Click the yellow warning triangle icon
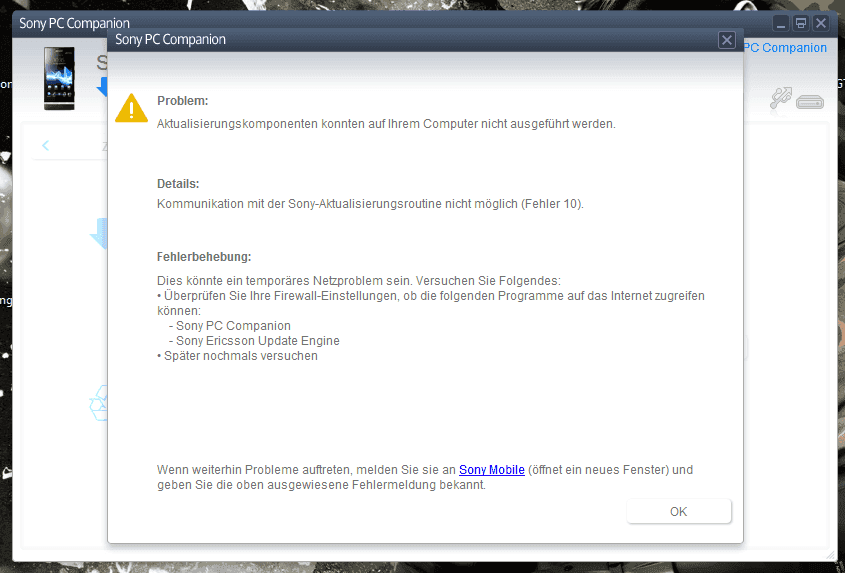The height and width of the screenshot is (573, 845). coord(131,108)
